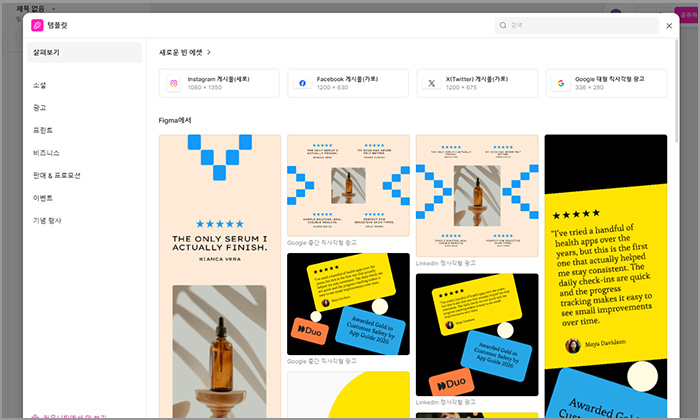The image size is (700, 420).
Task: Close the templates dialog with the X
Action: coord(669,26)
